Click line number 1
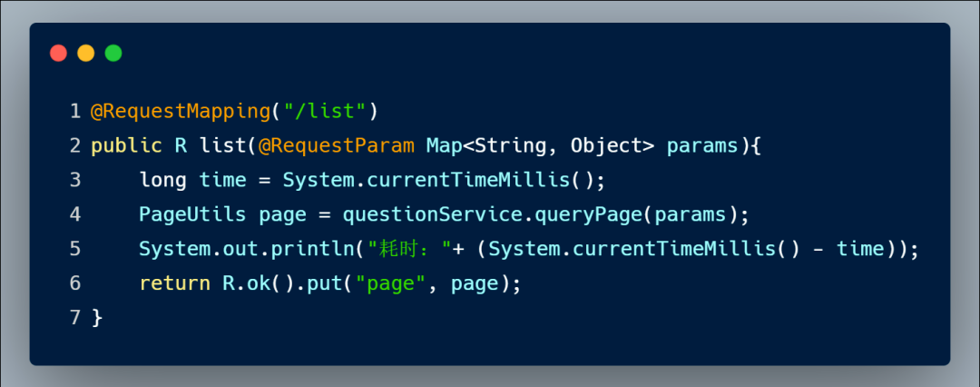Image resolution: width=980 pixels, height=387 pixels. (x=75, y=112)
